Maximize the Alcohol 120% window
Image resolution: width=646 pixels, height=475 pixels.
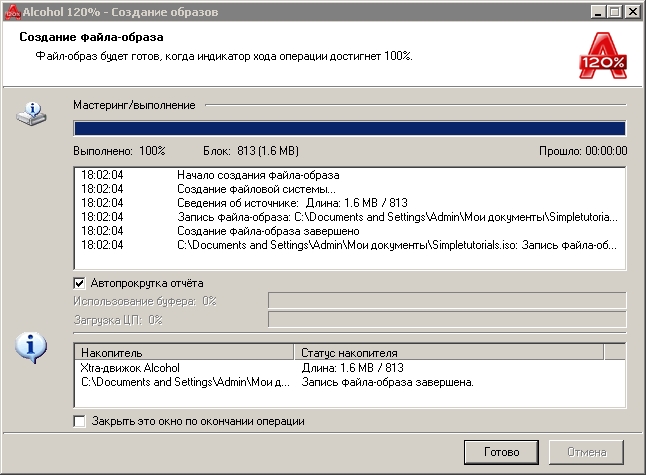(614, 12)
